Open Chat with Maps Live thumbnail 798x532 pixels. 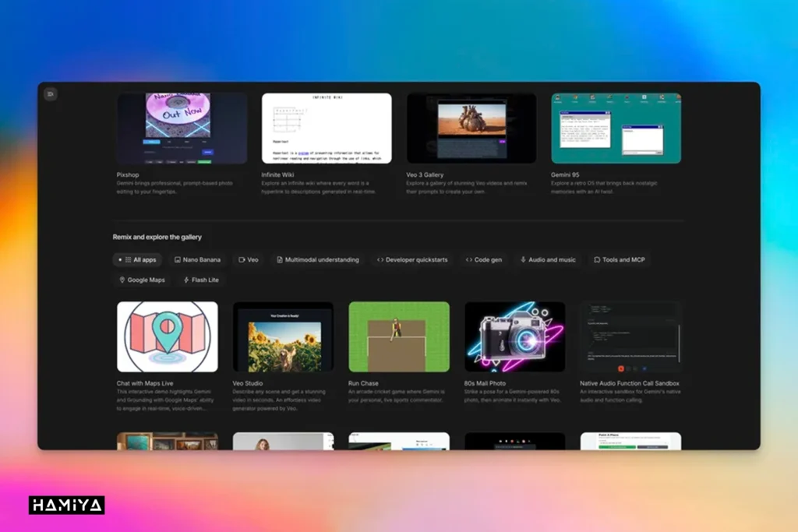[168, 336]
